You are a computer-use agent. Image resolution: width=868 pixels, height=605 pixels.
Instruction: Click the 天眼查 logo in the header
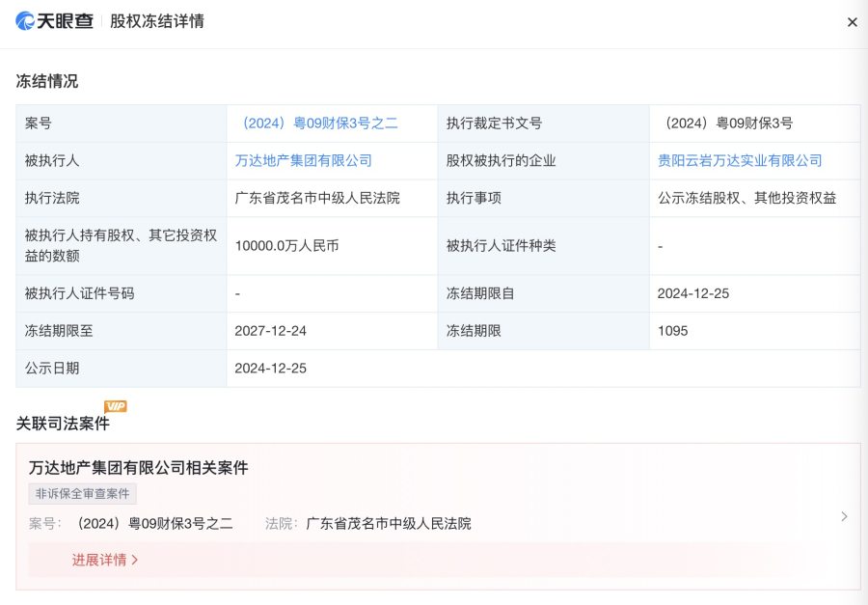tap(54, 21)
